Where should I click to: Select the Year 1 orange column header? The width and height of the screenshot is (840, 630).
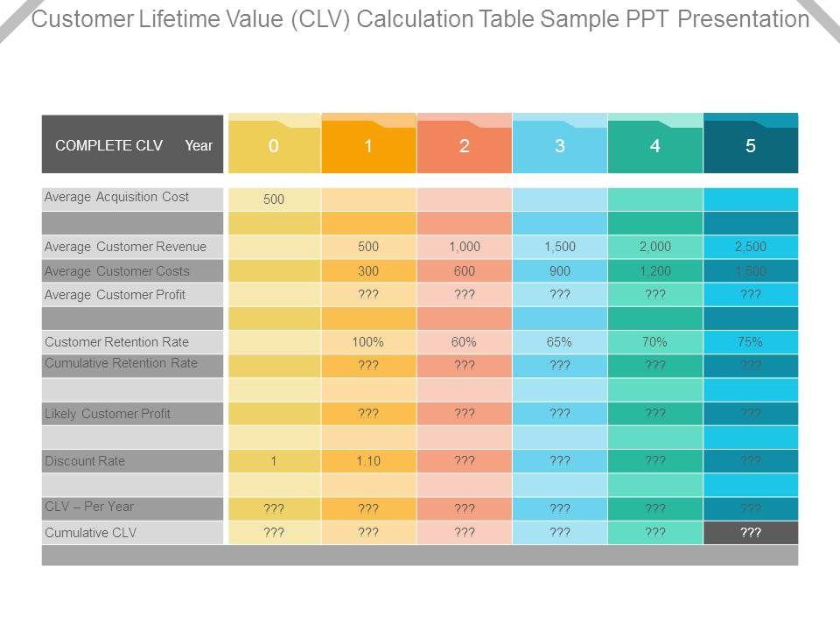click(369, 146)
